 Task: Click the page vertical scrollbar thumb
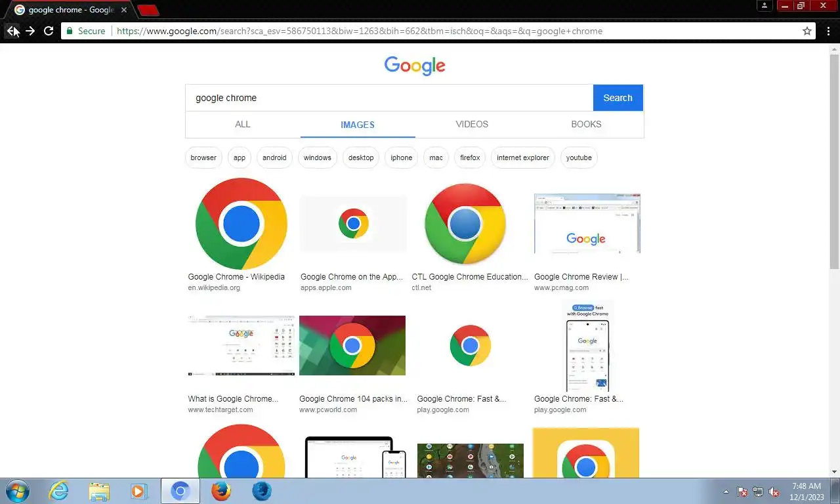(834, 161)
